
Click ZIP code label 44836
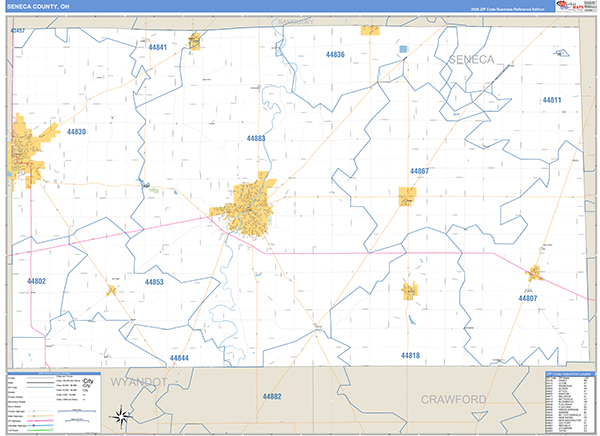pyautogui.click(x=335, y=54)
